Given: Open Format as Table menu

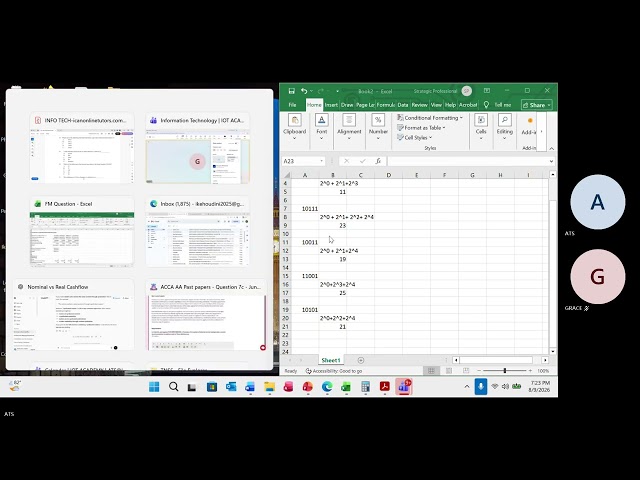Looking at the screenshot, I should coord(421,128).
